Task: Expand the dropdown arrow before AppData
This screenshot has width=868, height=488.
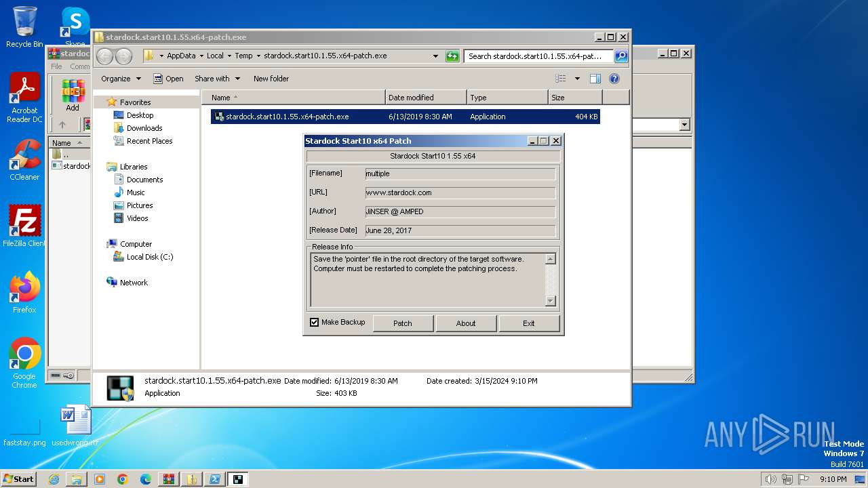Action: click(x=161, y=56)
